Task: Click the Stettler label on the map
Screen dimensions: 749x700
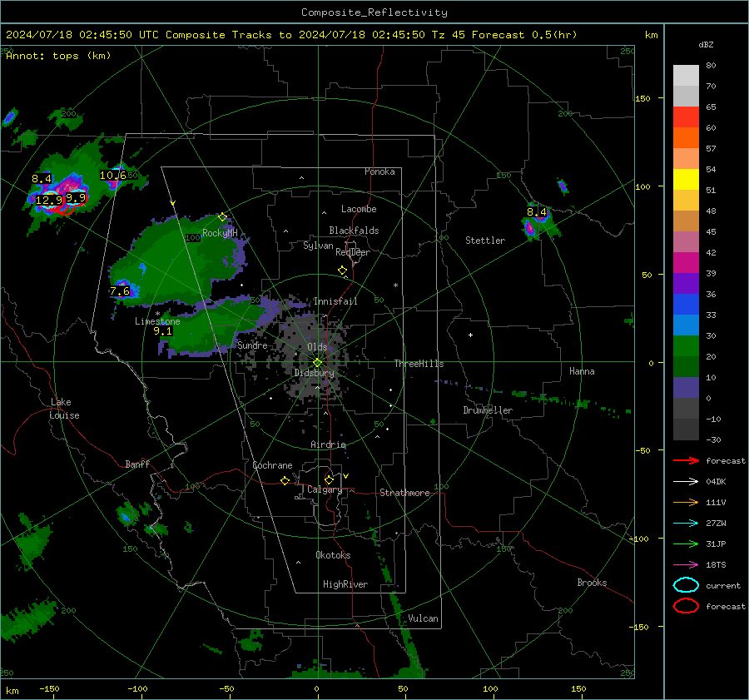Action: [x=485, y=241]
